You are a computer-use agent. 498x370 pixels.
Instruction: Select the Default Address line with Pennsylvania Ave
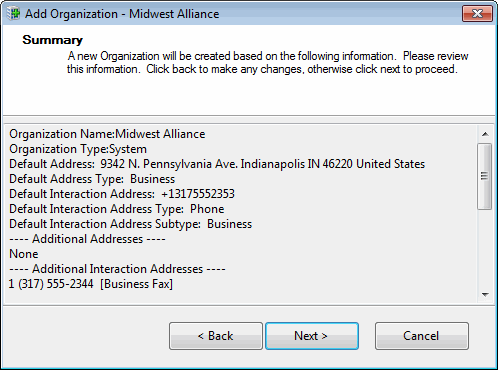click(217, 164)
